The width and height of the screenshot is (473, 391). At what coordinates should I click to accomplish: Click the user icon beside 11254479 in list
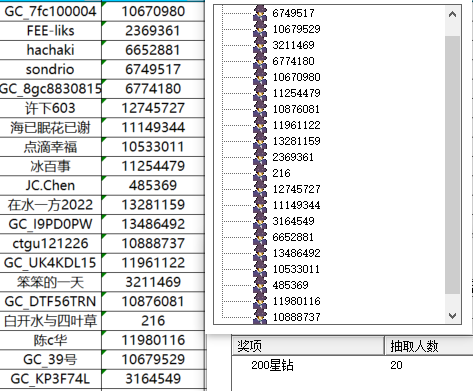[x=260, y=93]
